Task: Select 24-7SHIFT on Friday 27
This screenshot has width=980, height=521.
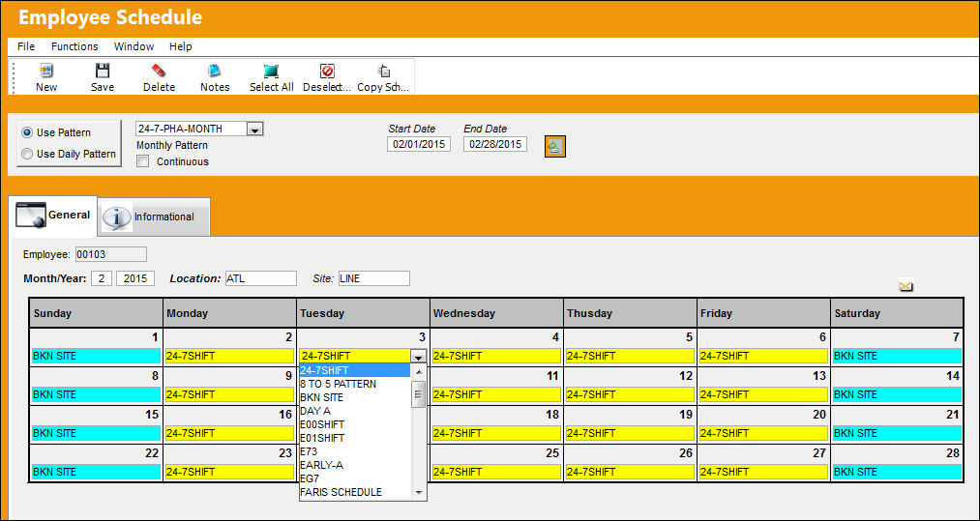Action: click(763, 473)
